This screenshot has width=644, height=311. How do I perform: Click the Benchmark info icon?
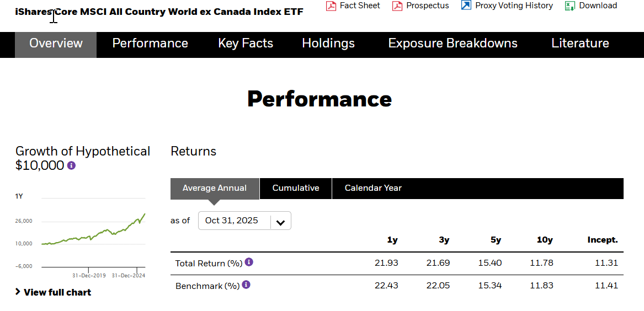tap(246, 285)
